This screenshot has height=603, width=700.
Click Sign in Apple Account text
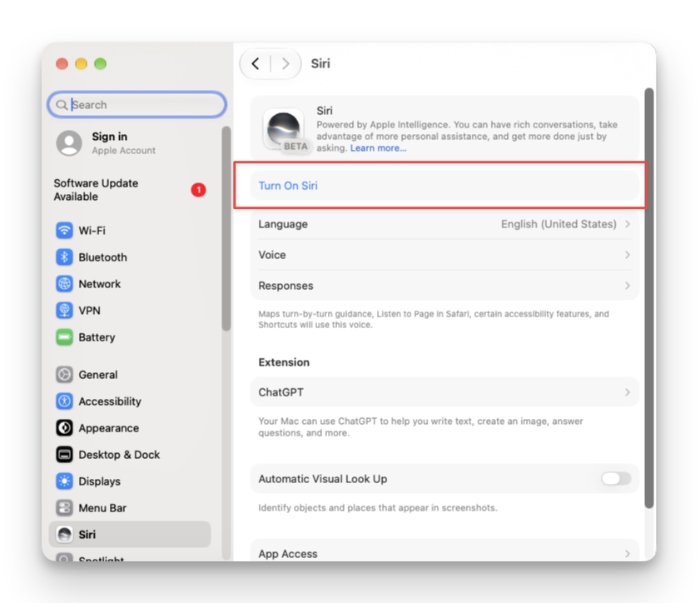point(124,143)
